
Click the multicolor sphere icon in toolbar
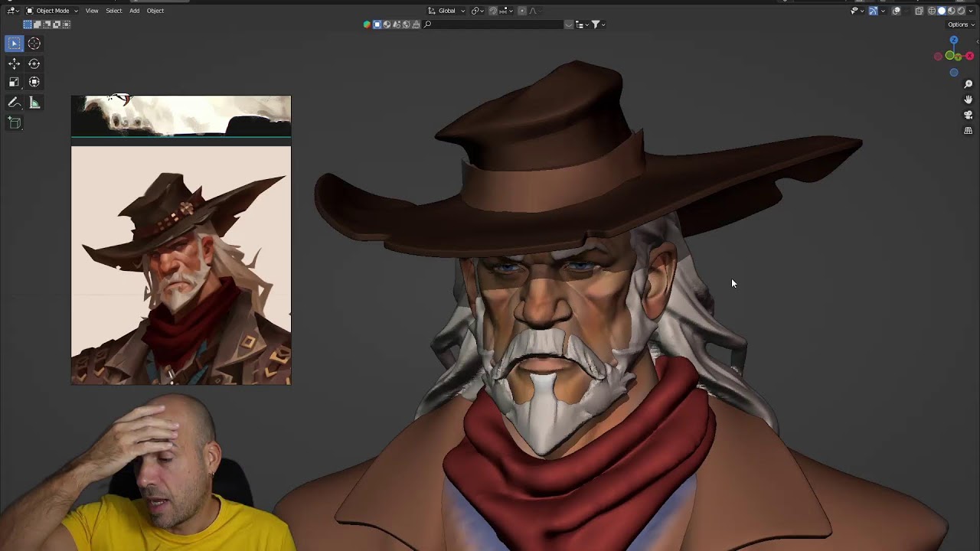tap(367, 24)
